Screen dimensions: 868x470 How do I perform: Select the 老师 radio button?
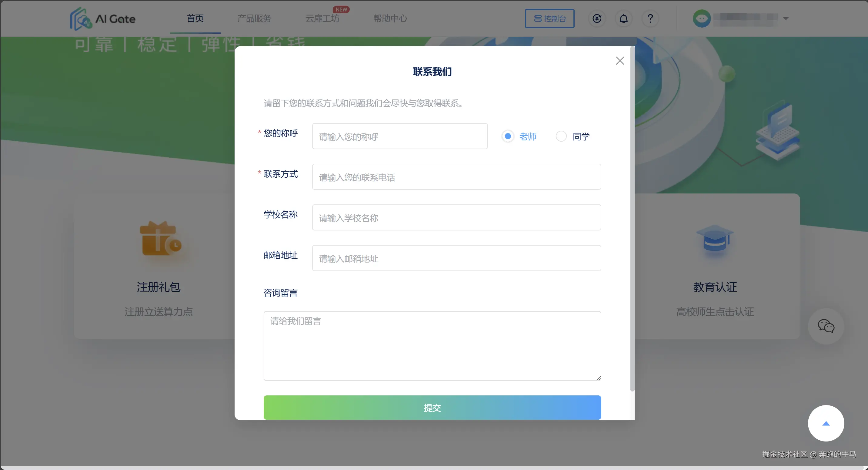click(x=508, y=136)
